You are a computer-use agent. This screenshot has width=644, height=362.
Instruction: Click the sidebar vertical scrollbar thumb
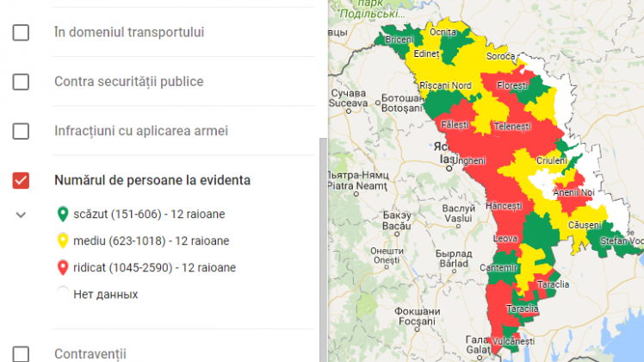pyautogui.click(x=323, y=250)
